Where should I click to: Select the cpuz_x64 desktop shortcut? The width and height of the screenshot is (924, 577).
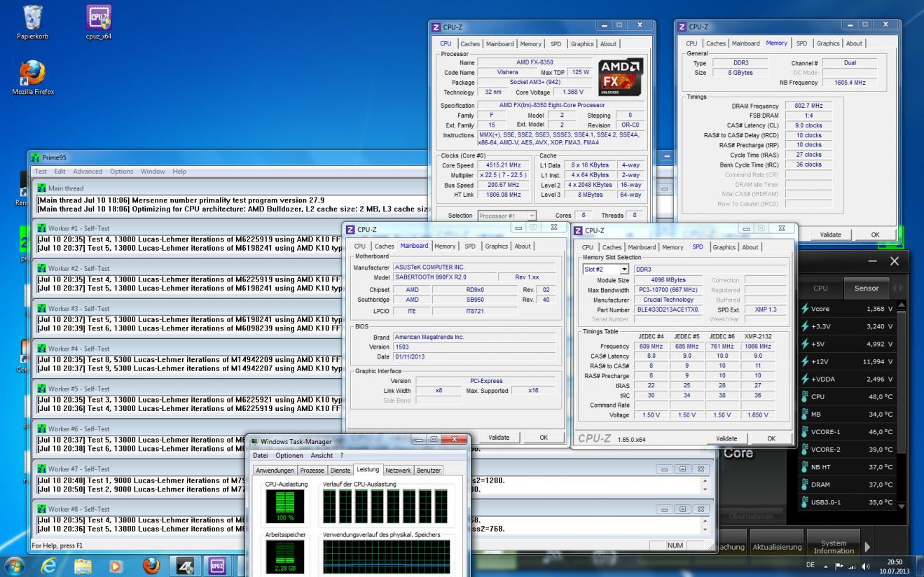point(98,22)
